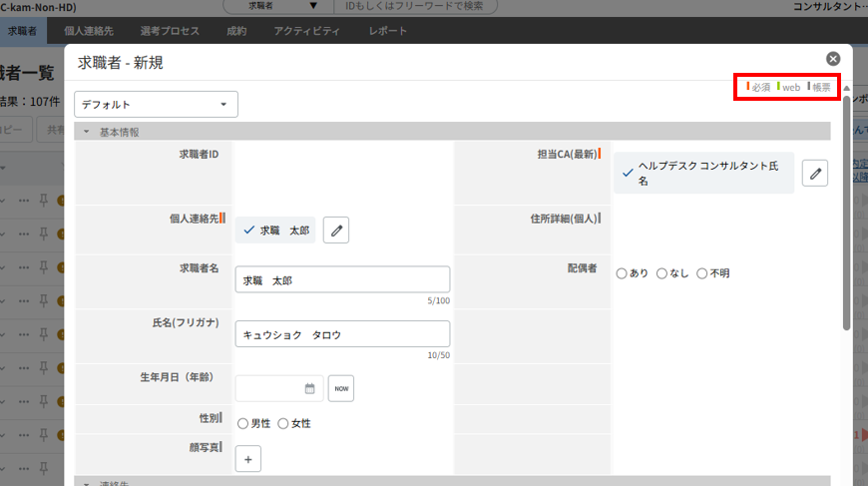This screenshot has height=486, width=868.
Task: Click the 求職者名 text field
Action: tap(342, 280)
